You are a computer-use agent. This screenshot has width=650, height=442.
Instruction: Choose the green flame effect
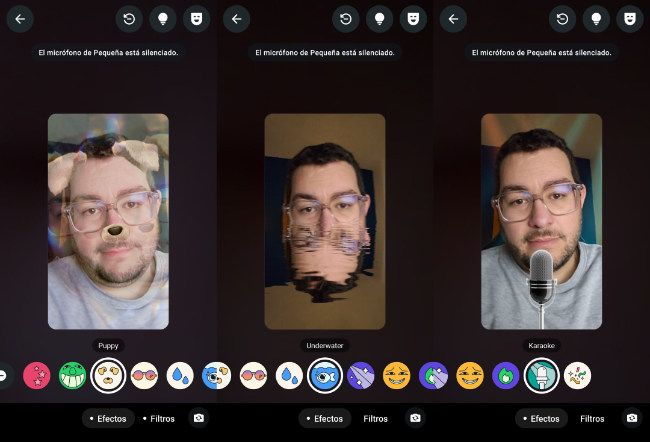click(x=506, y=376)
